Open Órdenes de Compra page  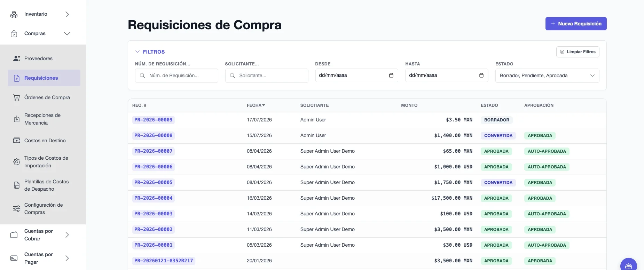(x=44, y=97)
